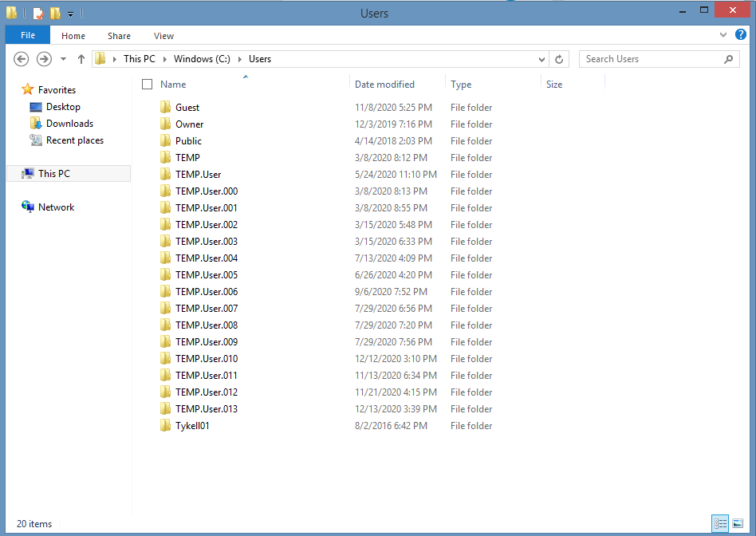Viewport: 756px width, 536px height.
Task: Select the item checkbox on the Guest folder
Action: coord(147,107)
